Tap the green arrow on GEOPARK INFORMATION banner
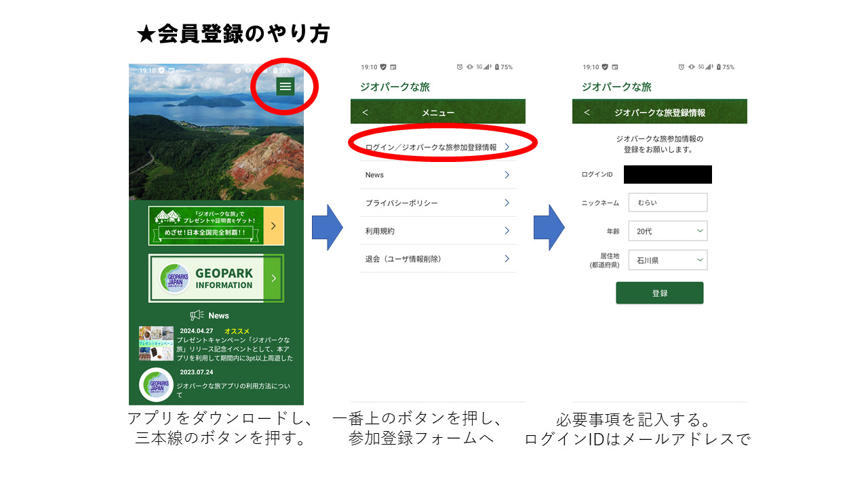The image size is (868, 488). pos(273,278)
